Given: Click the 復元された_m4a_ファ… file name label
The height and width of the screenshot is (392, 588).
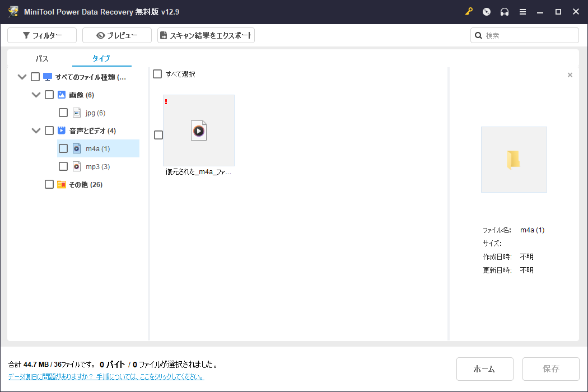Looking at the screenshot, I should (198, 172).
